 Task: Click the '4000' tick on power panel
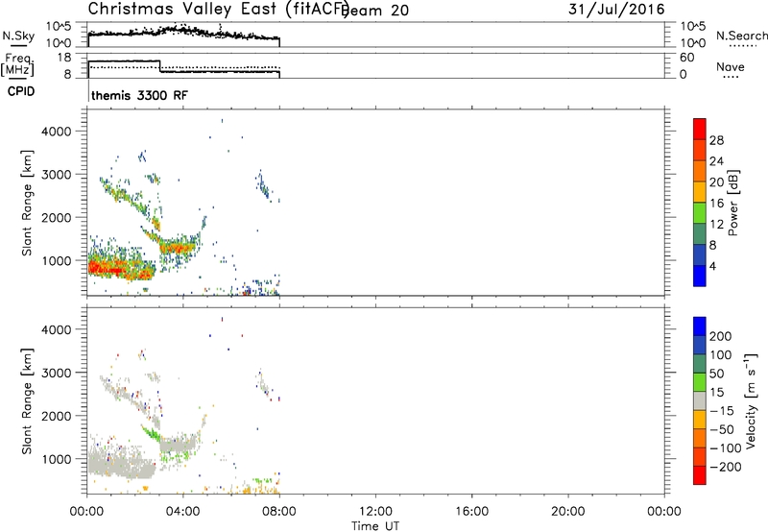pos(57,132)
